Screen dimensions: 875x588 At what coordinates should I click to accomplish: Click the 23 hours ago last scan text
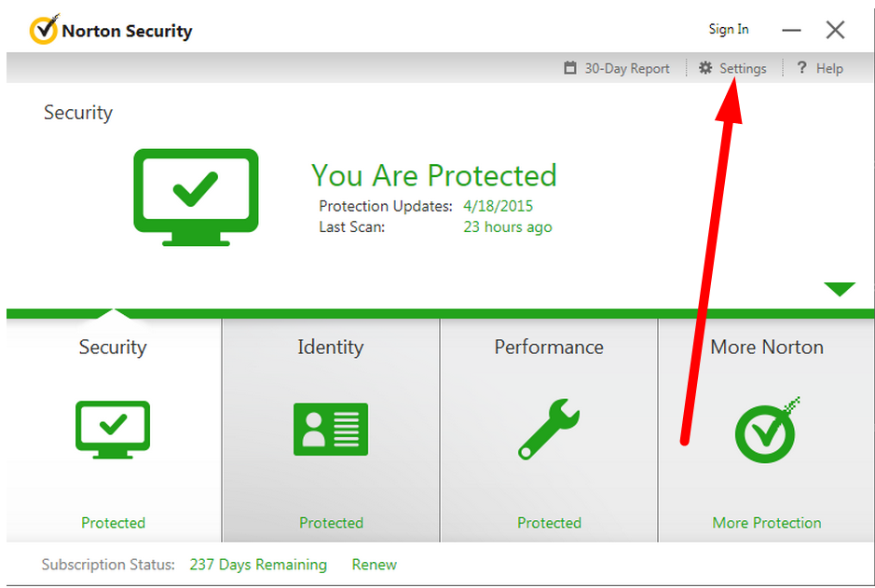coord(507,227)
